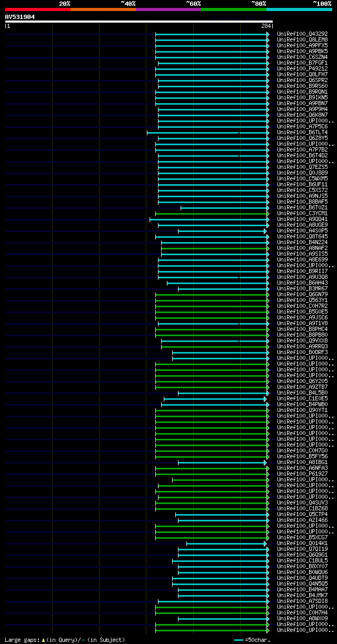Select the UniRef100_A4S0P5 label
The height and width of the screenshot is (644, 337).
302,230
